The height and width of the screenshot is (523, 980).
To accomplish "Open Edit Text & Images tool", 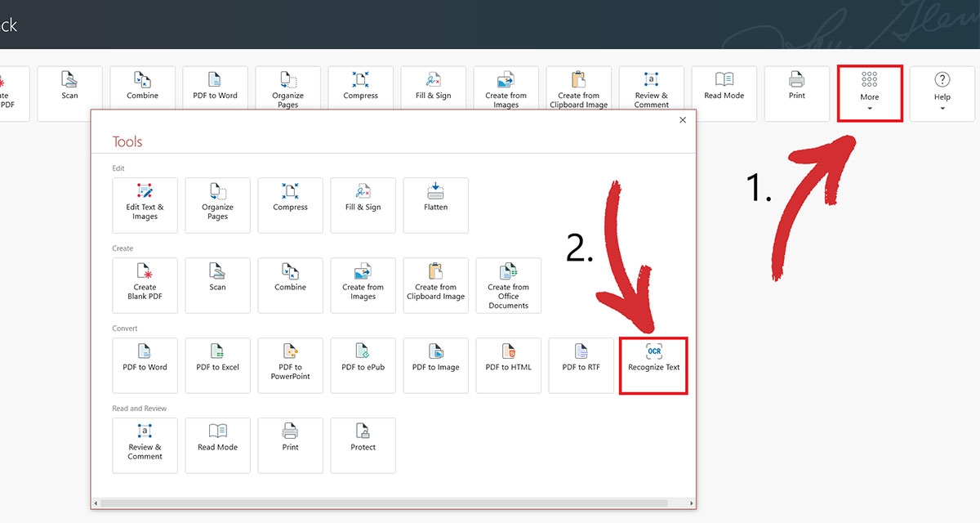I will coord(145,204).
